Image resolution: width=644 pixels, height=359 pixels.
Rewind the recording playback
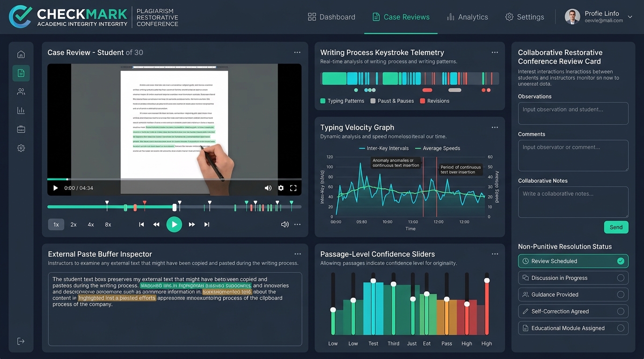tap(156, 224)
